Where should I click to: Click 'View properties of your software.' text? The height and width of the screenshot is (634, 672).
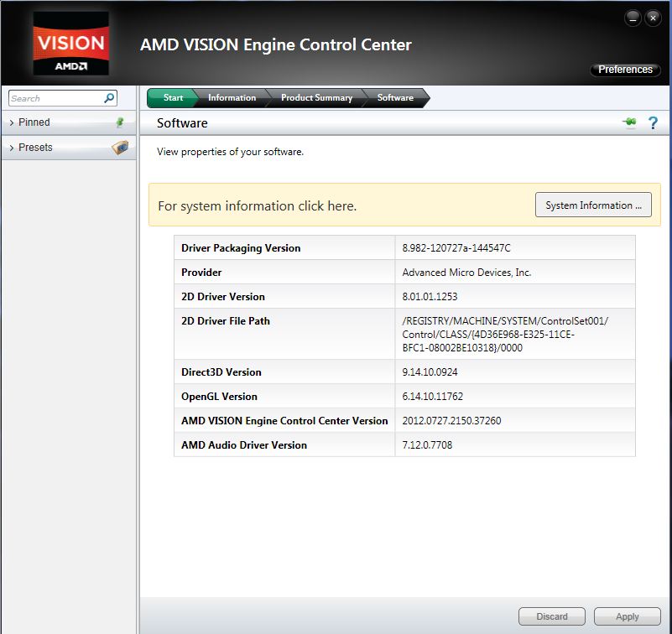[x=230, y=152]
